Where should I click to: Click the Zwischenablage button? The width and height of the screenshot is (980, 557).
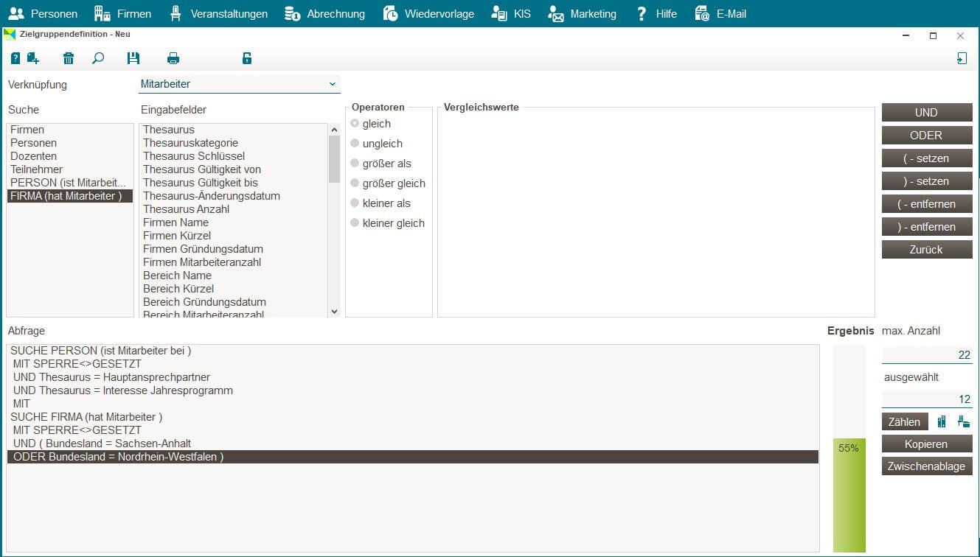[x=927, y=466]
